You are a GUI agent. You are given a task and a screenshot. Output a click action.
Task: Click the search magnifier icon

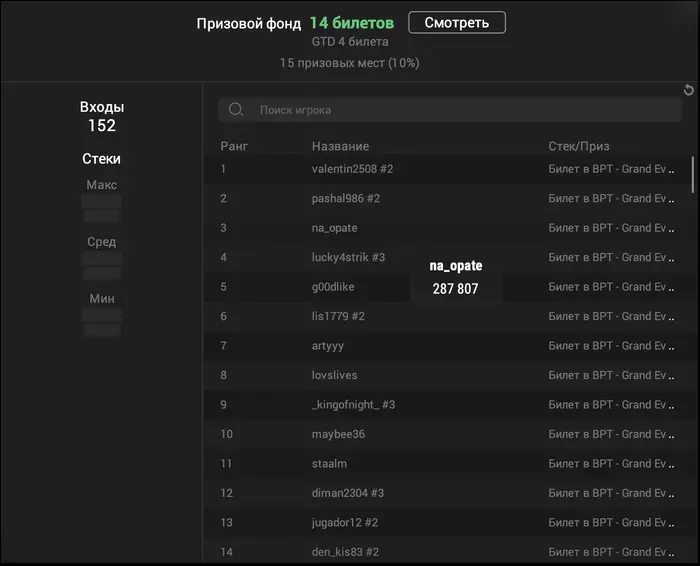[x=236, y=110]
